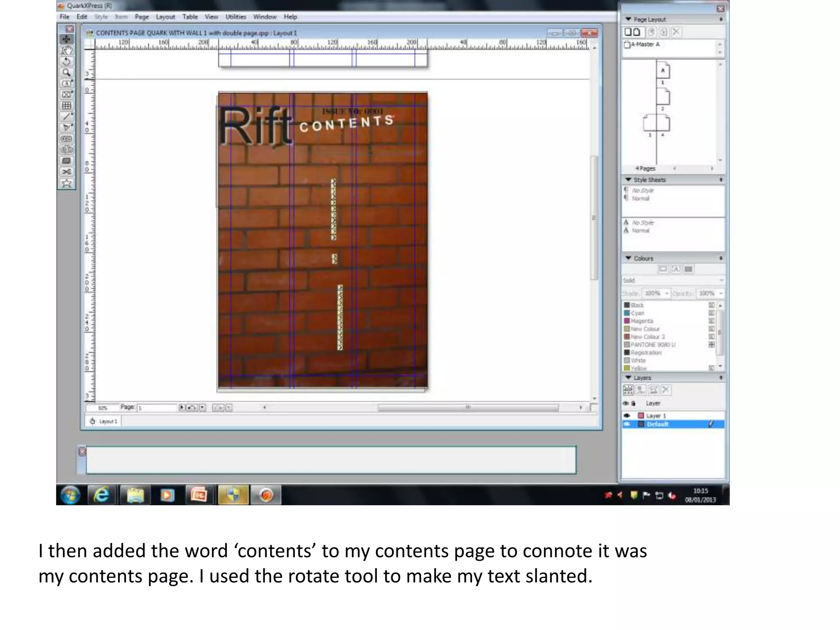The height and width of the screenshot is (630, 840).
Task: Click Merge Layers icon
Action: point(654,390)
